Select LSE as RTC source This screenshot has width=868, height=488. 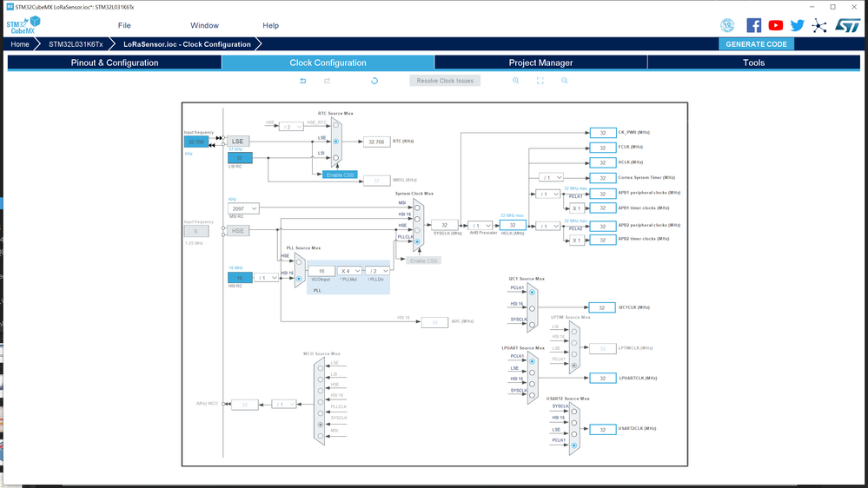335,142
